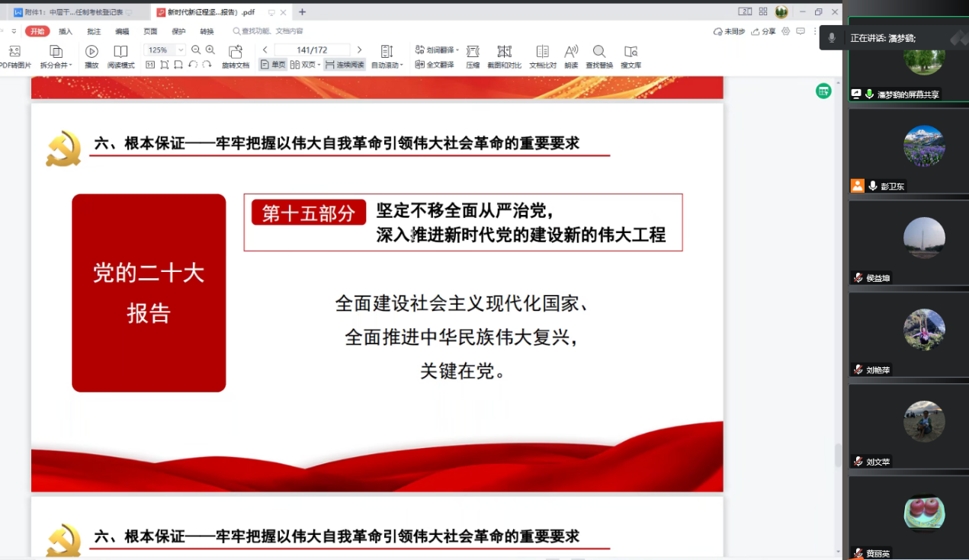Click the 旋转文档 rotate document icon

[x=236, y=52]
